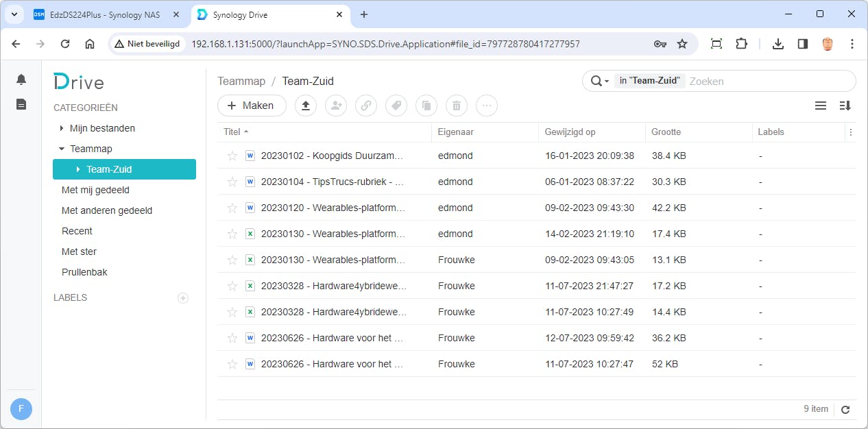Open the search options dropdown arrow
868x429 pixels.
point(606,82)
